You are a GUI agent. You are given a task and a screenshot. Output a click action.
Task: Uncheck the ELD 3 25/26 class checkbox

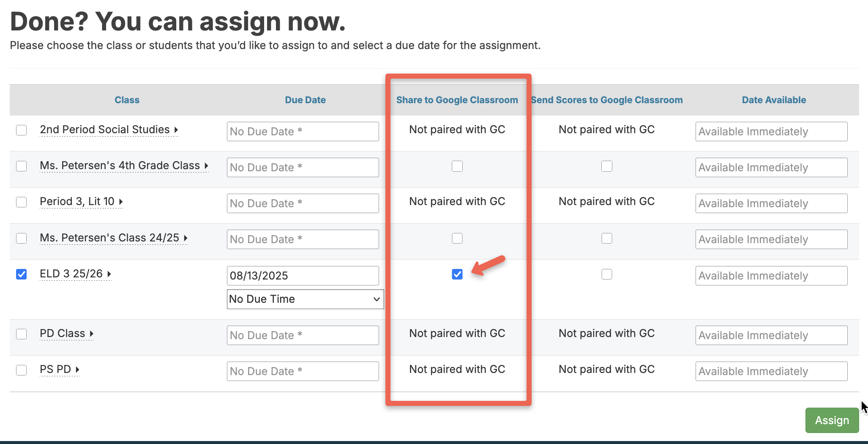point(22,274)
